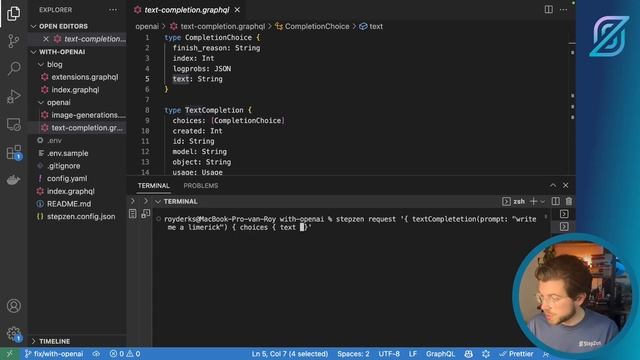
Task: Change indentation Spaces: 2
Action: [x=353, y=354]
